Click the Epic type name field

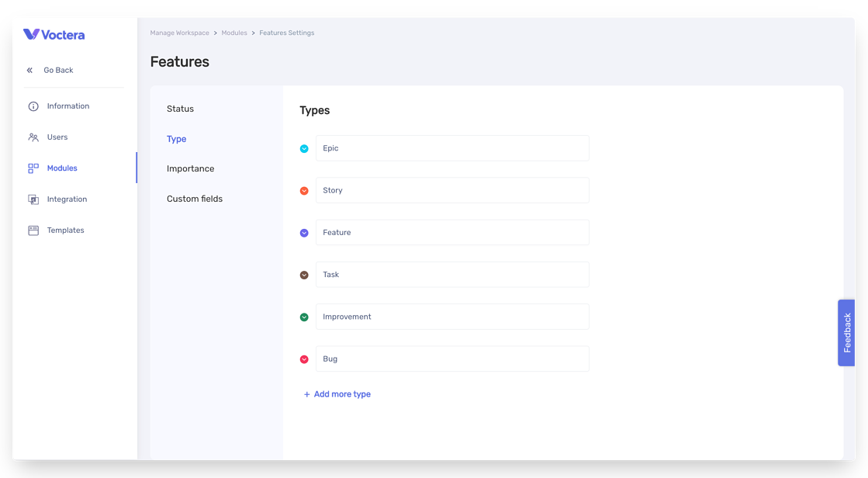[x=452, y=148]
